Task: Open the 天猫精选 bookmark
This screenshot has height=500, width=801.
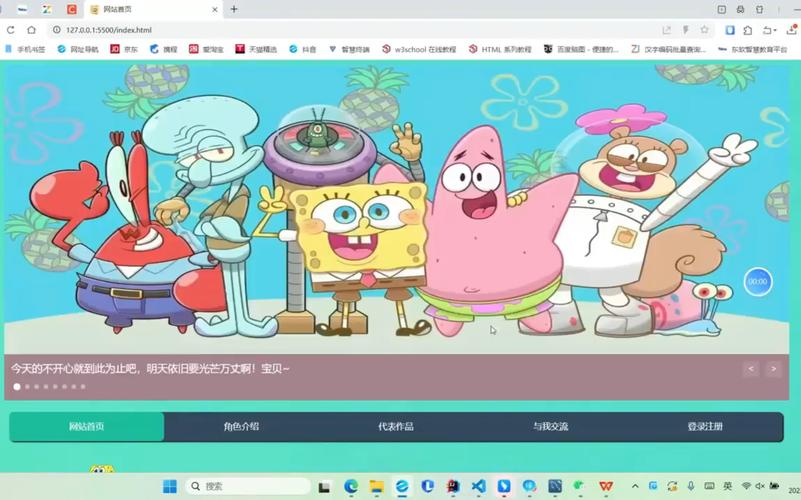Action: [x=256, y=49]
